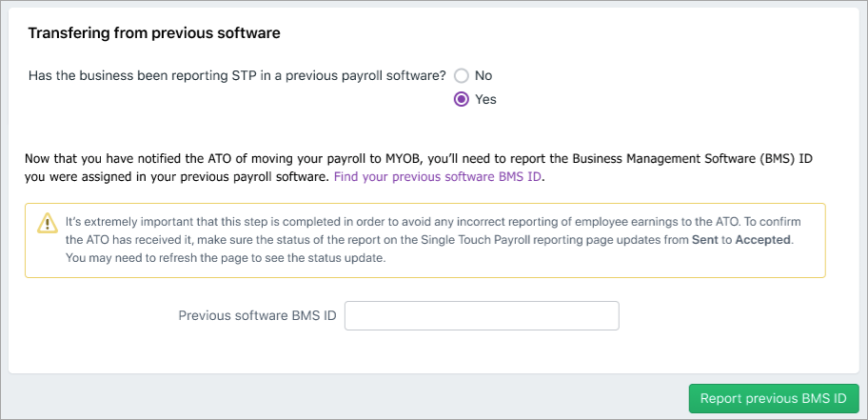Click the 'Transfering from previous software' heading
This screenshot has width=868, height=420.
coord(154,33)
